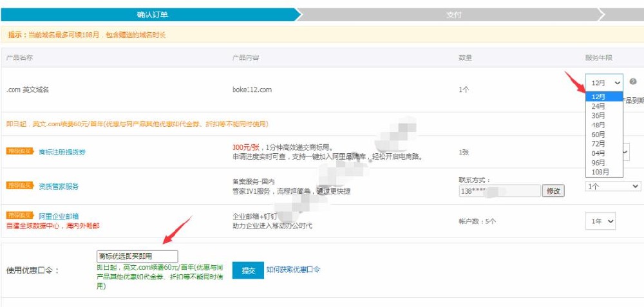Viewport: 644px width, 307px height.
Task: Expand the 1年 mailbox duration dropdown
Action: pyautogui.click(x=600, y=221)
